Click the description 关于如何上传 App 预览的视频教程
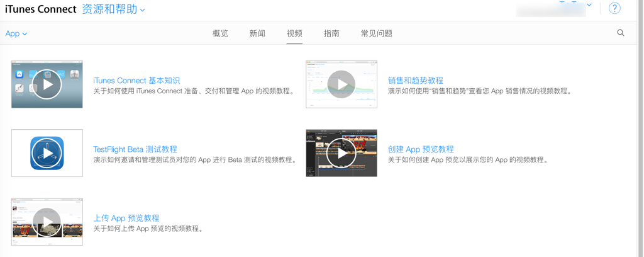Image resolution: width=644 pixels, height=257 pixels. pyautogui.click(x=148, y=229)
